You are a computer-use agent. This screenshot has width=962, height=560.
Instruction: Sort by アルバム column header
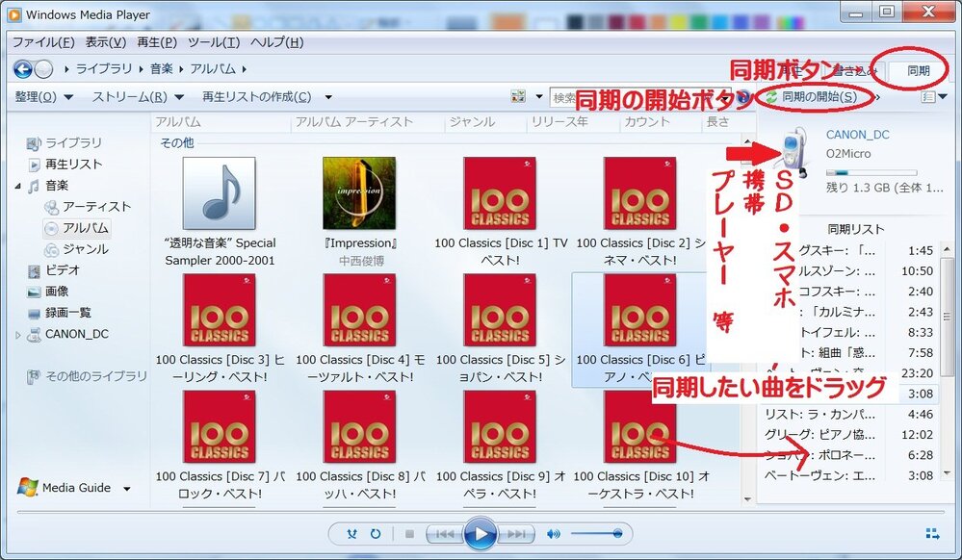[x=221, y=122]
